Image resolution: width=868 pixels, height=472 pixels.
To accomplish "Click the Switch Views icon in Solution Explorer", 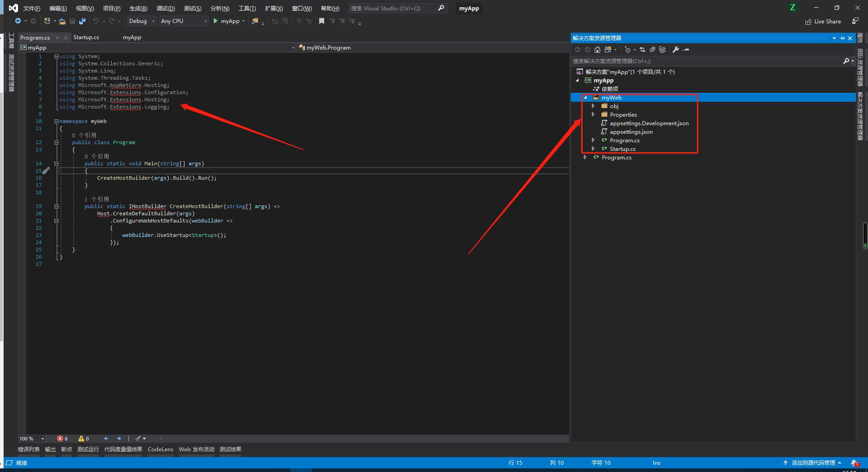I will click(x=608, y=50).
